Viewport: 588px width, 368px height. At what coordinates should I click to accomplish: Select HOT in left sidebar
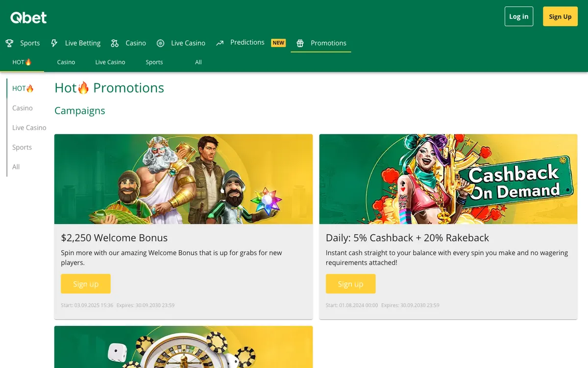click(23, 88)
